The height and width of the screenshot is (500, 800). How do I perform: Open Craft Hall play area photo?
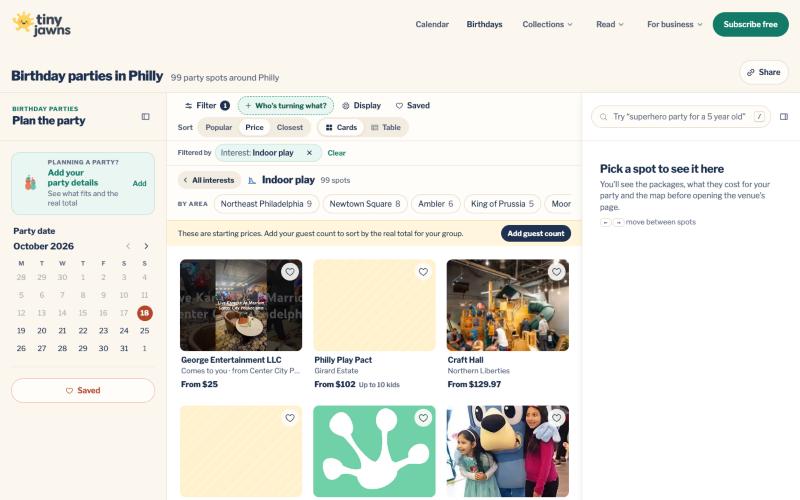508,305
